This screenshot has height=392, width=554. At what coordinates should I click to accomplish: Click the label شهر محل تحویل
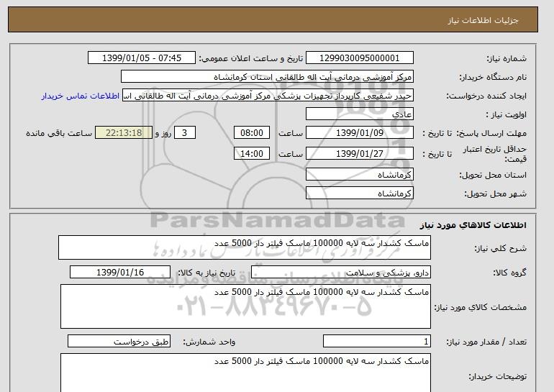click(x=495, y=193)
